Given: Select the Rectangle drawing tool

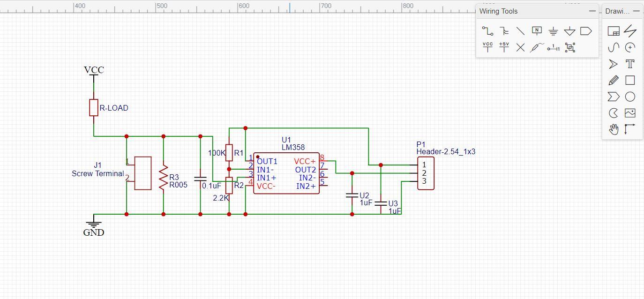Looking at the screenshot, I should coord(630,80).
